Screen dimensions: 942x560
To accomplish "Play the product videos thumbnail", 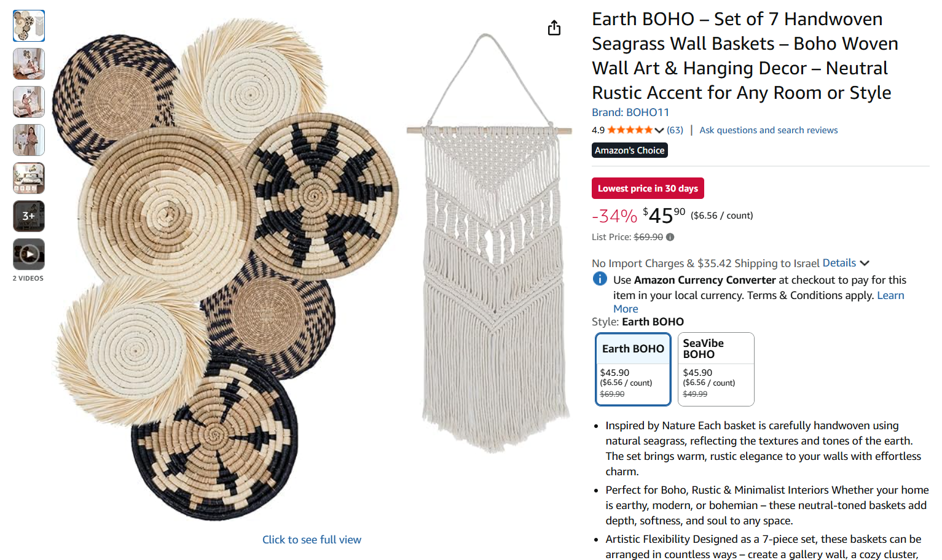I will coord(29,254).
